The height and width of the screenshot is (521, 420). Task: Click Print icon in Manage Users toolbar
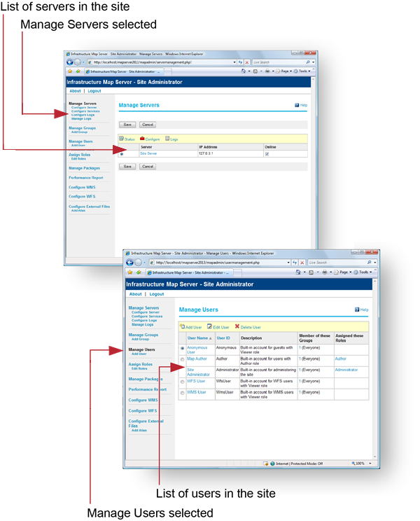[325, 272]
